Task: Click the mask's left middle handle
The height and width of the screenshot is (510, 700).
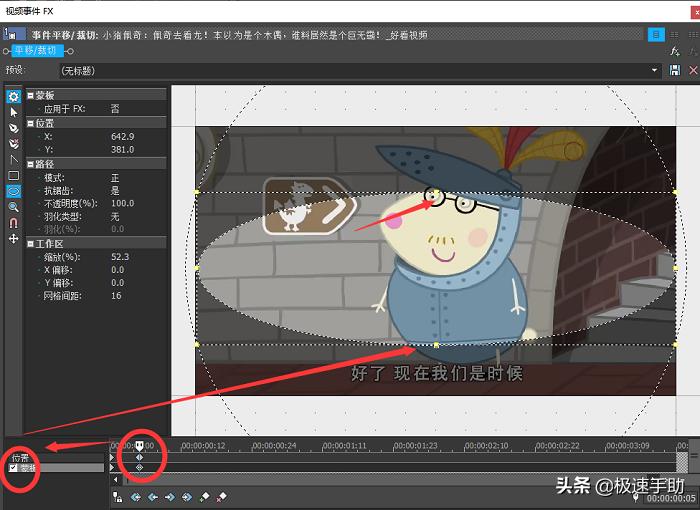Action: click(x=197, y=268)
